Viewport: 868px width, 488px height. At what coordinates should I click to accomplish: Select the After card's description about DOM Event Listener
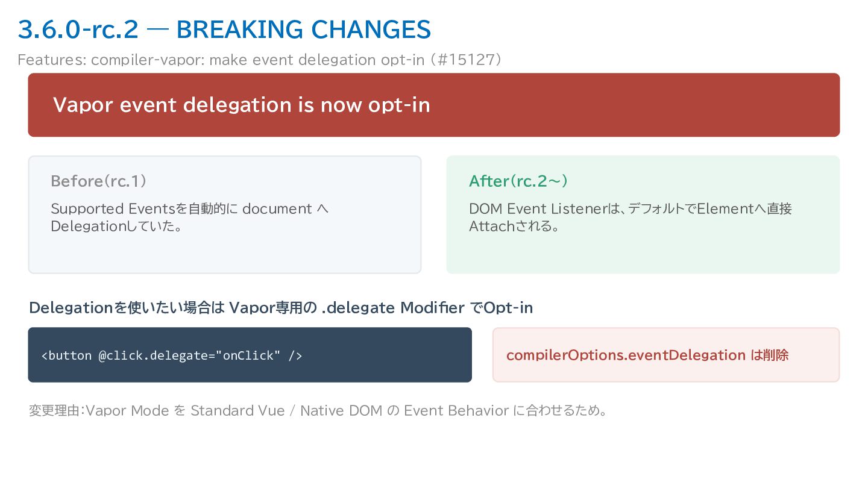point(631,217)
